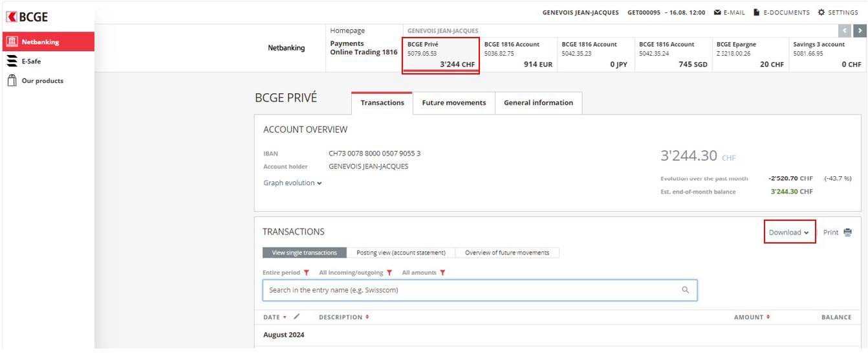
Task: Open the E-Safe sidebar icon
Action: 12,62
